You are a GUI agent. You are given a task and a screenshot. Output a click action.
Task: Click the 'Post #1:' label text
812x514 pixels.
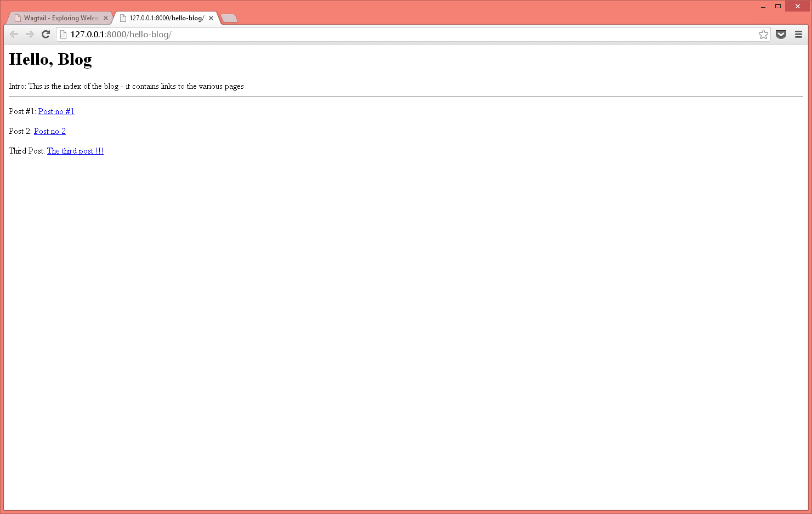22,111
